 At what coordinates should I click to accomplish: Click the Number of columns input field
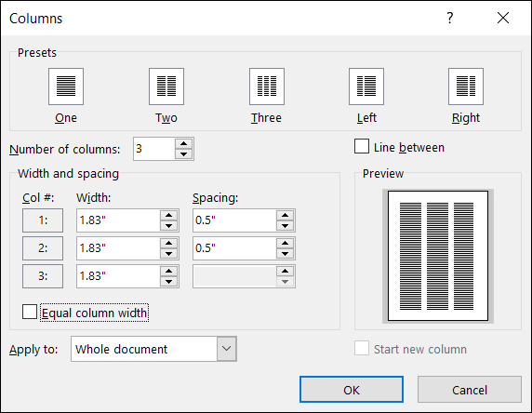coord(154,149)
